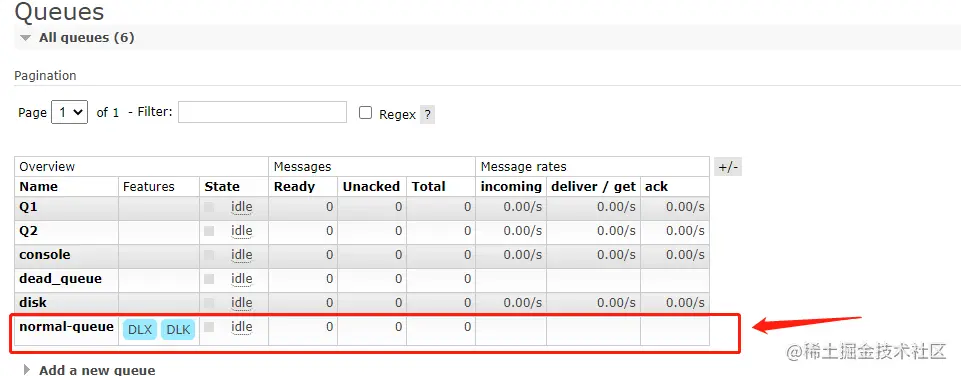961x376 pixels.
Task: Click the idle state text of Q1
Action: (x=241, y=207)
